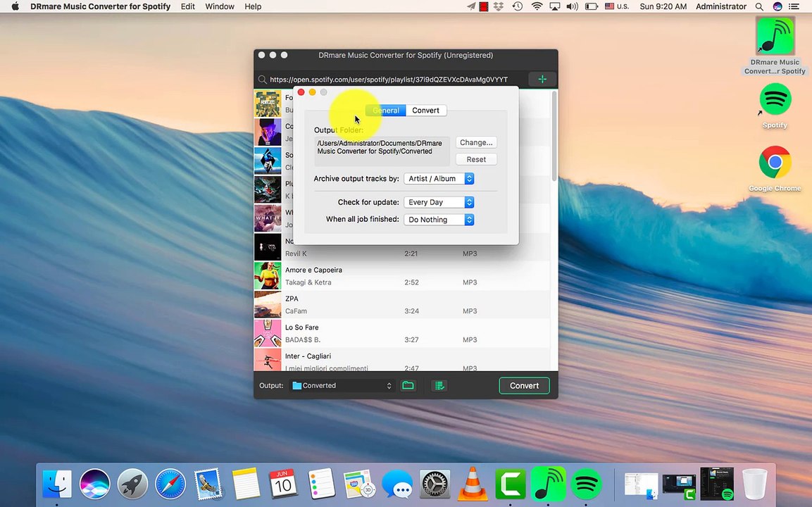The width and height of the screenshot is (812, 507).
Task: Open Reminders from the dock
Action: click(321, 484)
